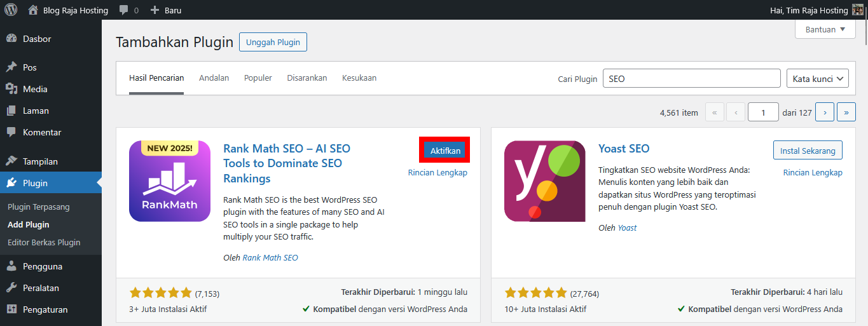
Task: Click the Peralatan wrench icon in sidebar
Action: click(x=11, y=288)
